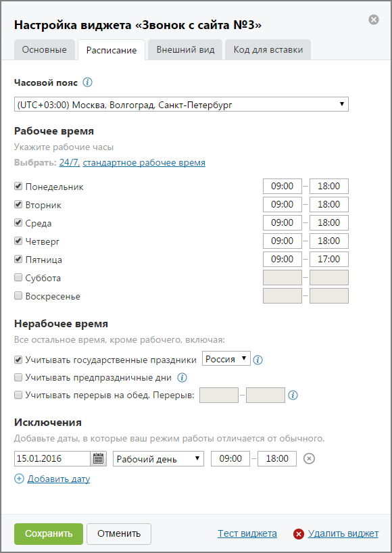
Task: Click the lunch break end time field
Action: 266,395
